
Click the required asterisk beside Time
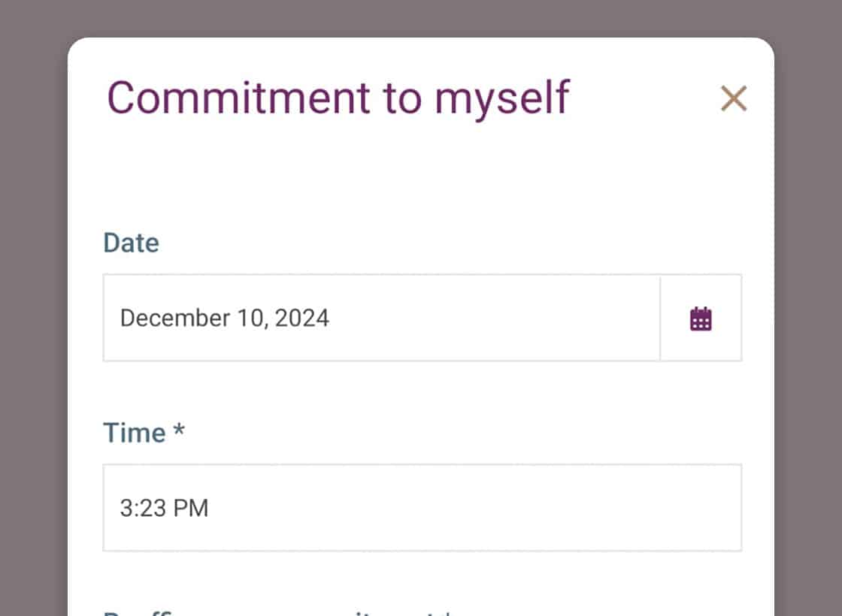tap(179, 431)
